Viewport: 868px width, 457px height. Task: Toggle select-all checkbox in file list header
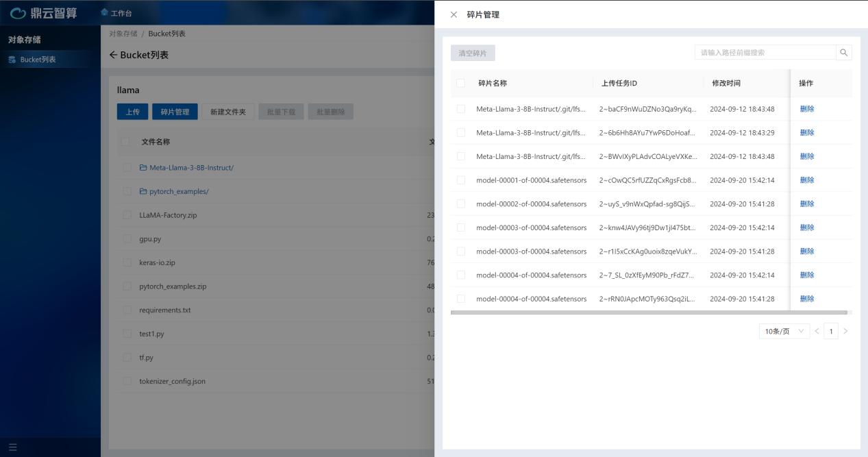coord(125,142)
